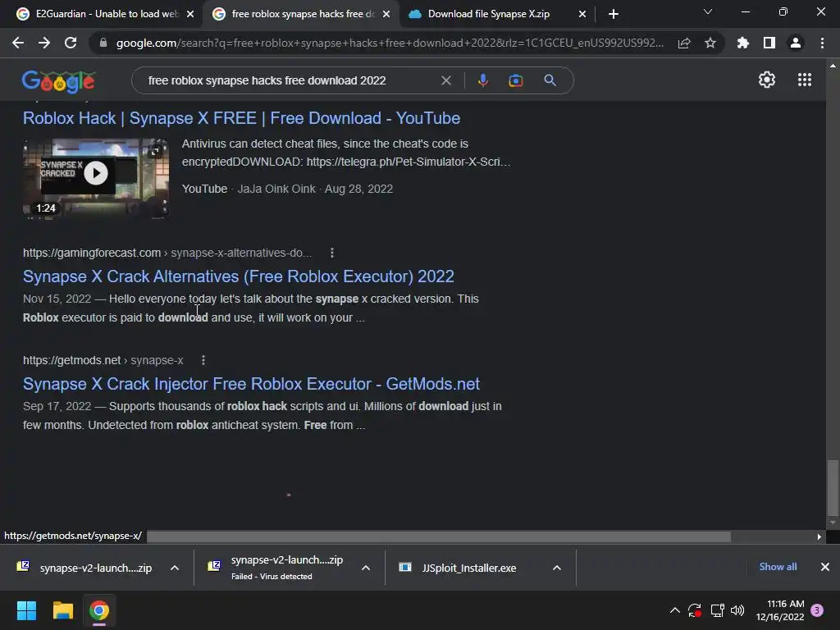Click Chrome icon on taskbar

[99, 610]
